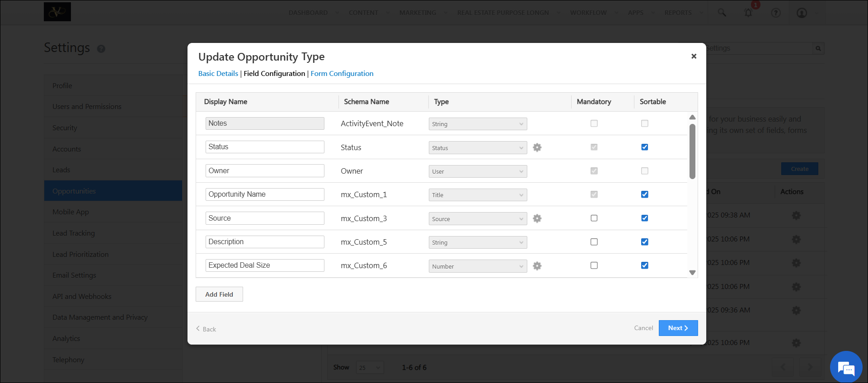Image resolution: width=868 pixels, height=383 pixels.
Task: Go to Form Configuration tab
Action: [342, 74]
